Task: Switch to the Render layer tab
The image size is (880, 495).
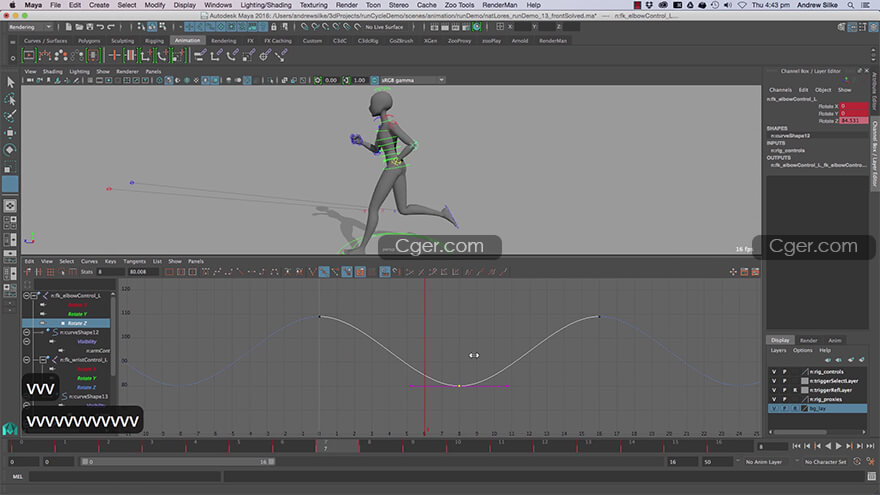Action: (x=808, y=341)
